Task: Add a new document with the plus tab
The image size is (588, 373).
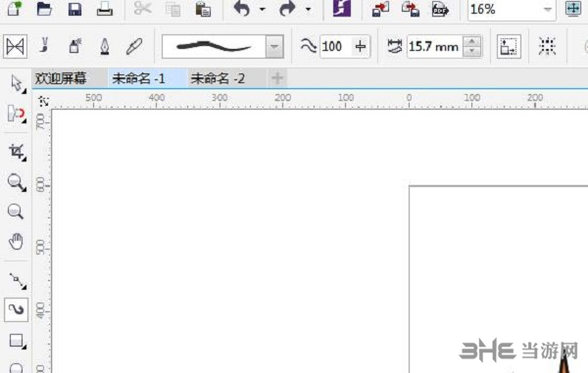Action: tap(277, 78)
